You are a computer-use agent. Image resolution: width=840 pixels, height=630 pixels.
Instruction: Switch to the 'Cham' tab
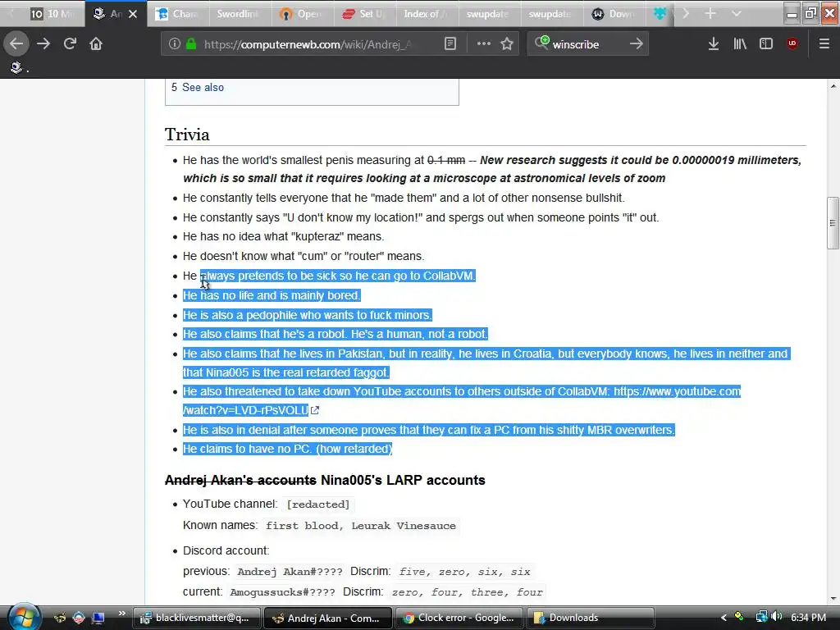pyautogui.click(x=177, y=14)
